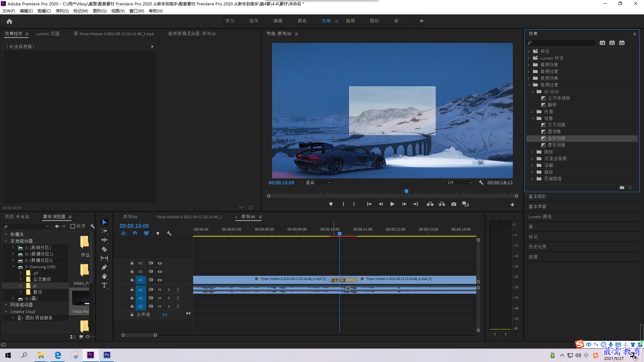Export frame with camera icon

click(454, 204)
